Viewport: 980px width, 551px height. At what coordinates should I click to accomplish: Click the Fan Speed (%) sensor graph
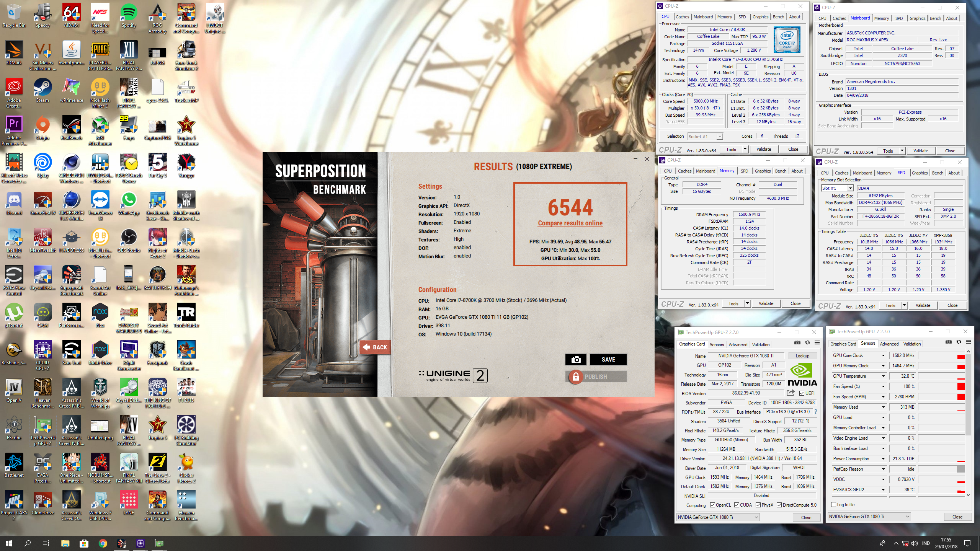pyautogui.click(x=941, y=386)
